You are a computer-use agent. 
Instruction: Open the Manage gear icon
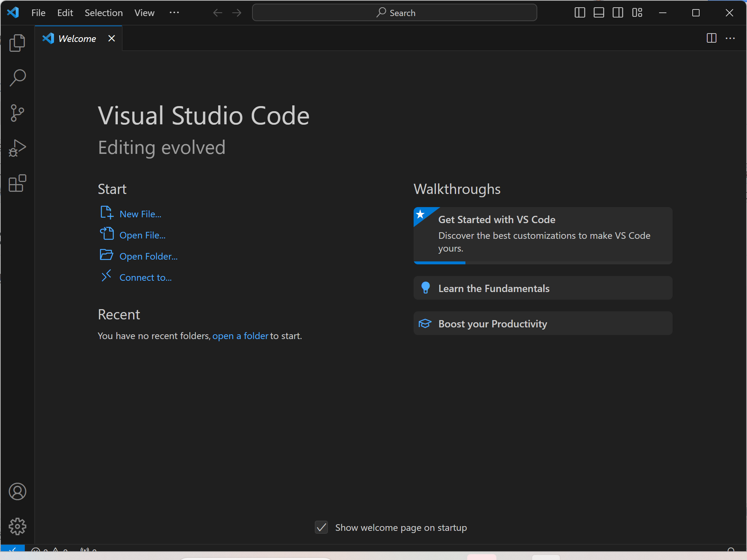(x=17, y=526)
